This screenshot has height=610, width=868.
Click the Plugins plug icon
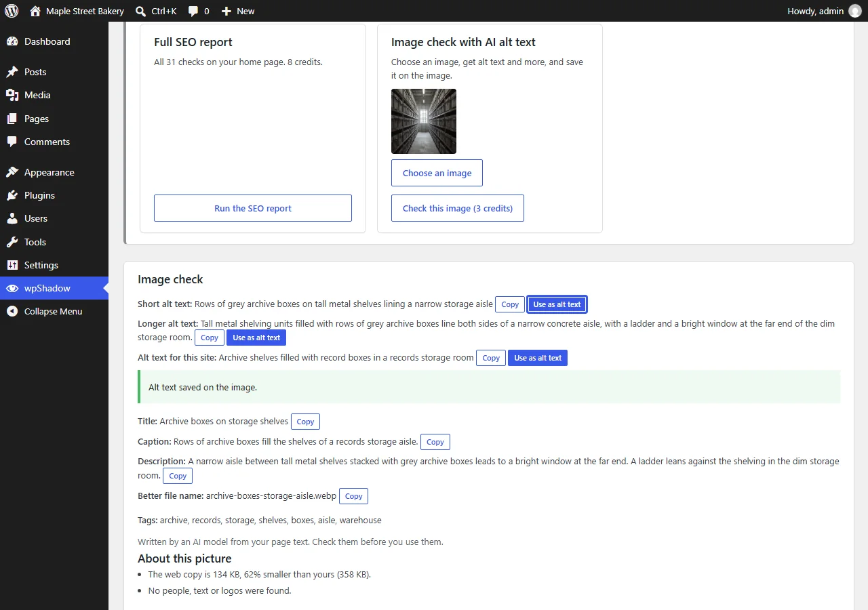coord(12,195)
